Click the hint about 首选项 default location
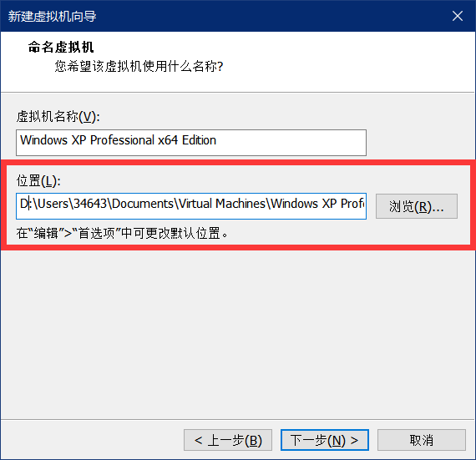476x460 pixels. click(x=122, y=233)
